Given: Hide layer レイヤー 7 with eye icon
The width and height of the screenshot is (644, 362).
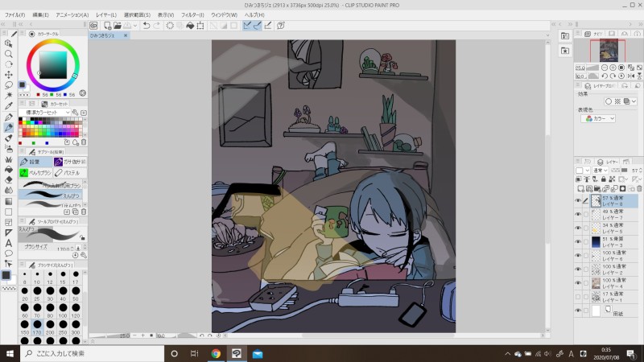Looking at the screenshot, I should 578,214.
